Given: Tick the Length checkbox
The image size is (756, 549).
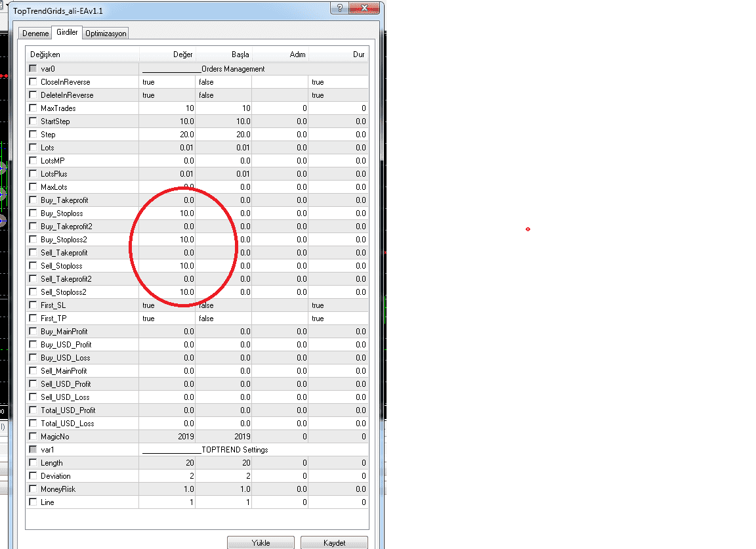Looking at the screenshot, I should 33,462.
